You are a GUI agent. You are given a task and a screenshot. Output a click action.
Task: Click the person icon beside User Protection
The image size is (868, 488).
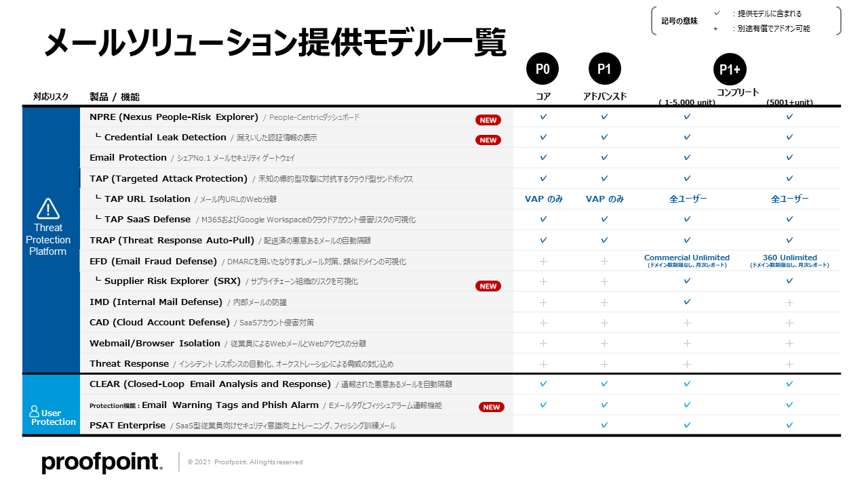click(34, 411)
